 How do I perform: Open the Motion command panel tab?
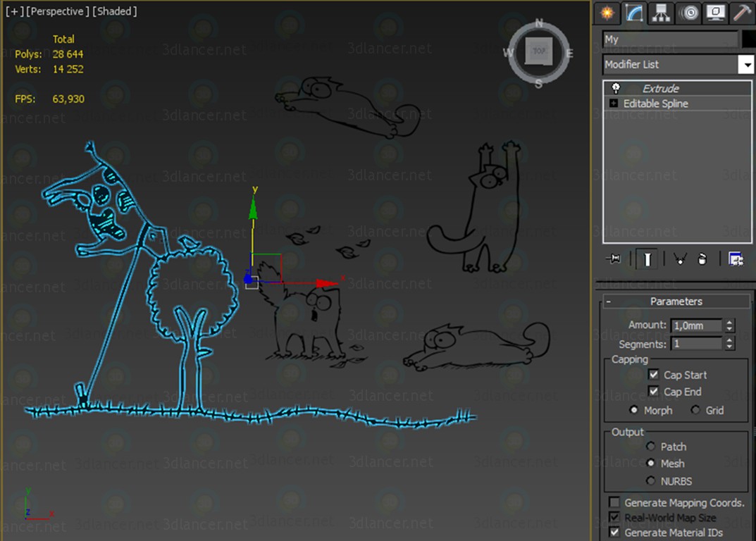tap(689, 13)
